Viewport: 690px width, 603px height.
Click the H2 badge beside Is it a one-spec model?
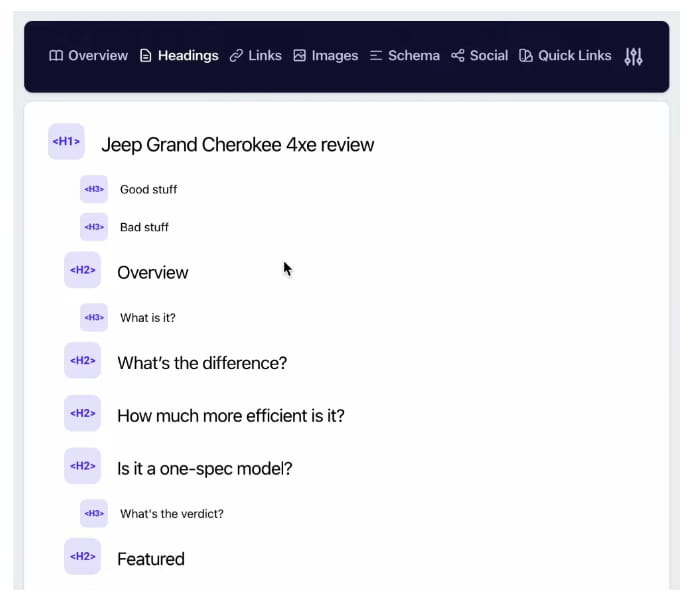coord(82,466)
